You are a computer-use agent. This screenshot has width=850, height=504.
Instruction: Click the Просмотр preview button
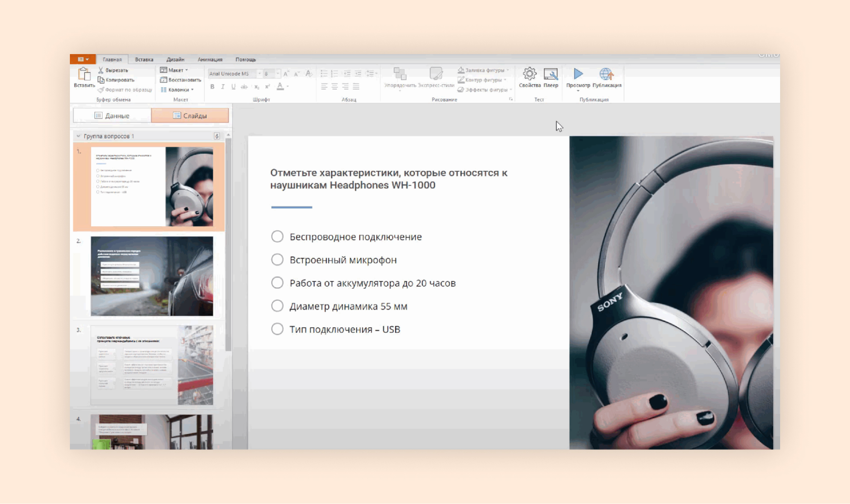pyautogui.click(x=578, y=79)
